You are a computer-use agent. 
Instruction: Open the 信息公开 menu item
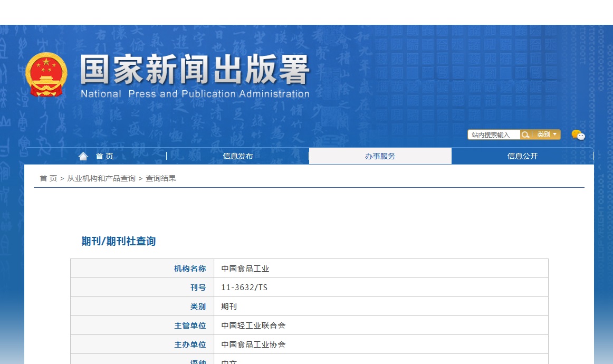pyautogui.click(x=522, y=156)
